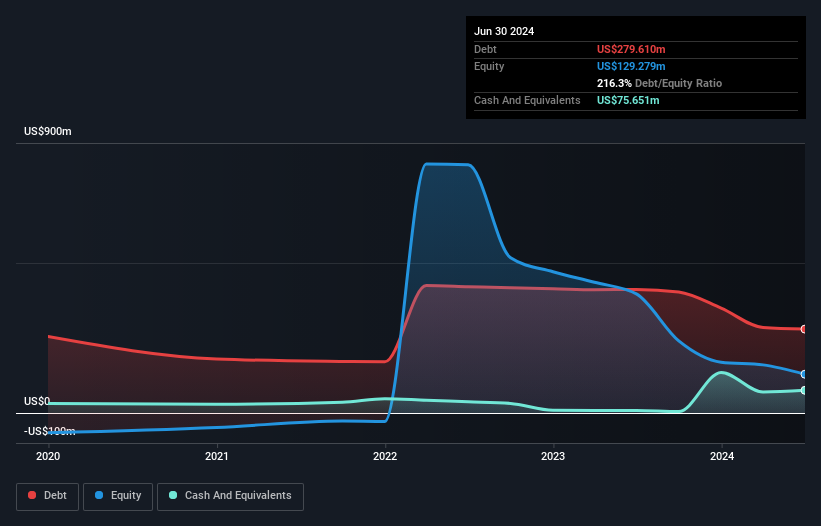Click the red Debt endpoint marker
821x526 pixels.
pos(804,329)
